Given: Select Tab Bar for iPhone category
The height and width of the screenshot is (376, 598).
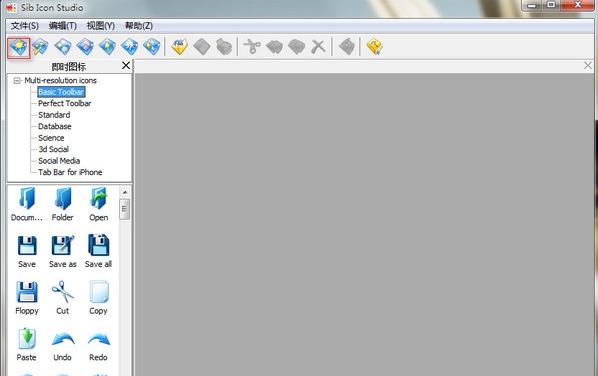Looking at the screenshot, I should (x=70, y=172).
